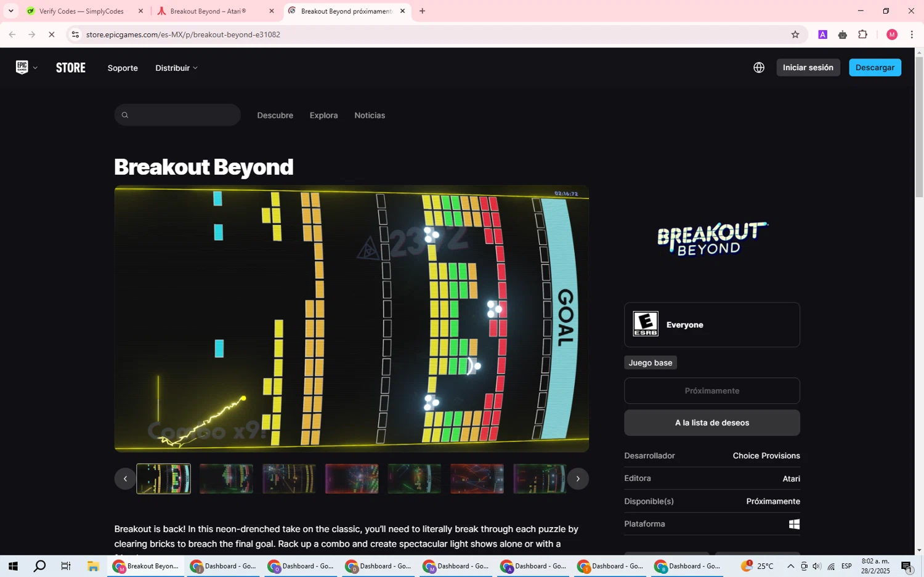
Task: Click the Juego base tag
Action: [650, 363]
